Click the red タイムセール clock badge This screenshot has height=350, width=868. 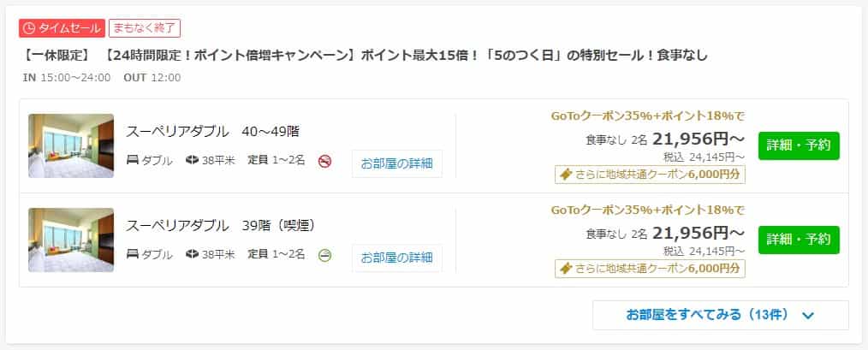click(x=62, y=28)
